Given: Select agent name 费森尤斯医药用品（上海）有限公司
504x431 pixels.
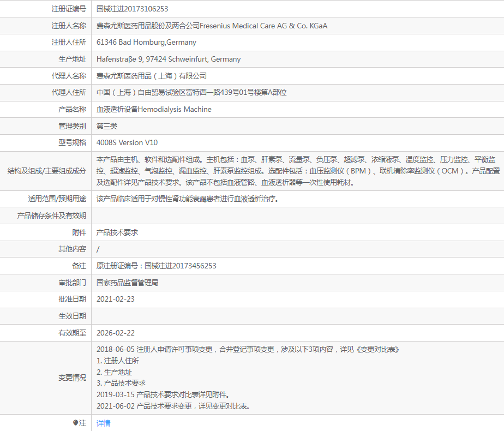Looking at the screenshot, I should pyautogui.click(x=152, y=76).
